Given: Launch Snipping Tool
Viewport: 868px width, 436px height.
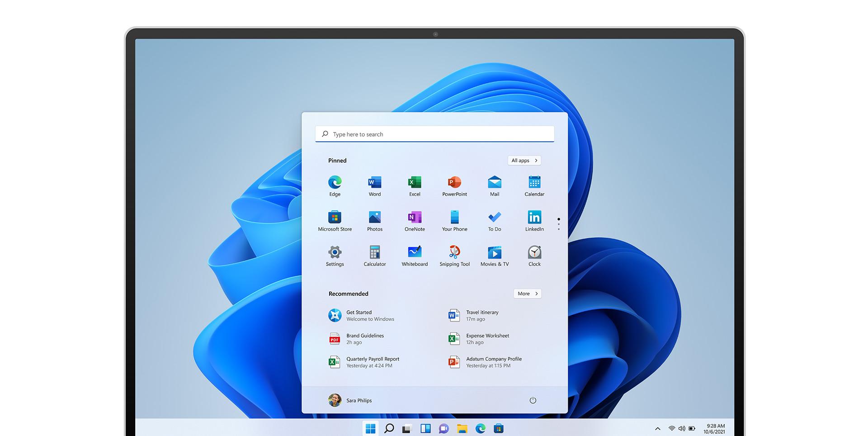Looking at the screenshot, I should pos(454,256).
